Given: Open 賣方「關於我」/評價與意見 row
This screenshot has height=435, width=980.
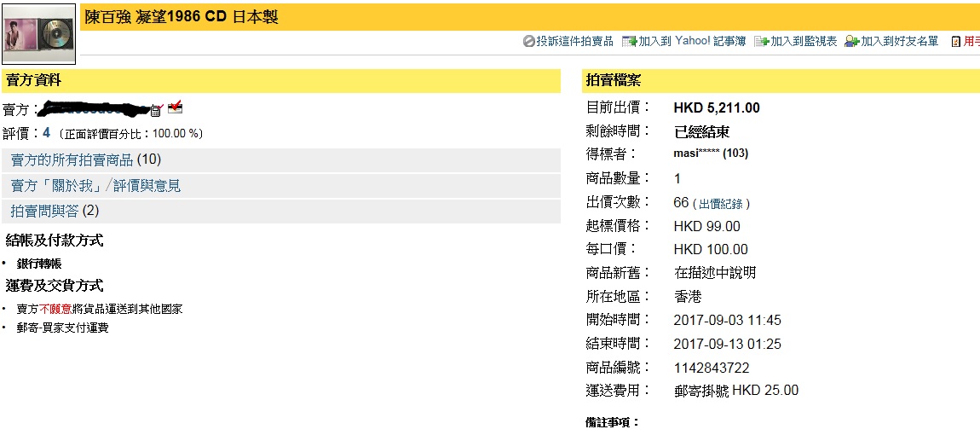Looking at the screenshot, I should coord(281,185).
